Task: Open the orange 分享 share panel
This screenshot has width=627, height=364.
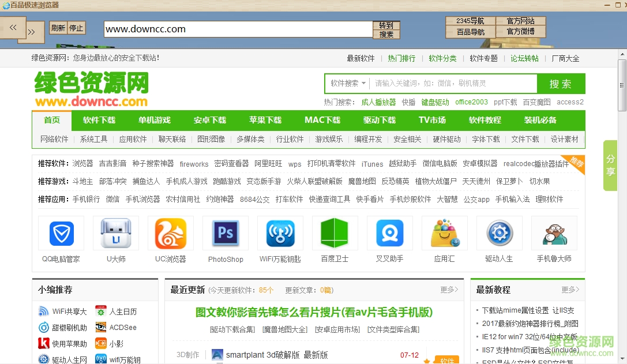Action: pos(610,166)
